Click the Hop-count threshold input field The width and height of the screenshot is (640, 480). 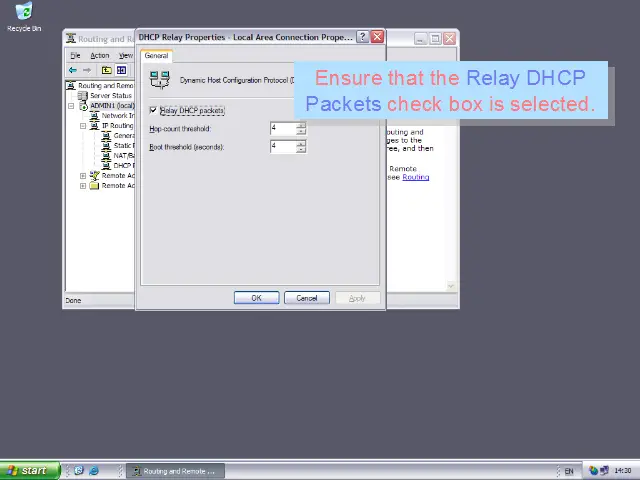(x=282, y=129)
